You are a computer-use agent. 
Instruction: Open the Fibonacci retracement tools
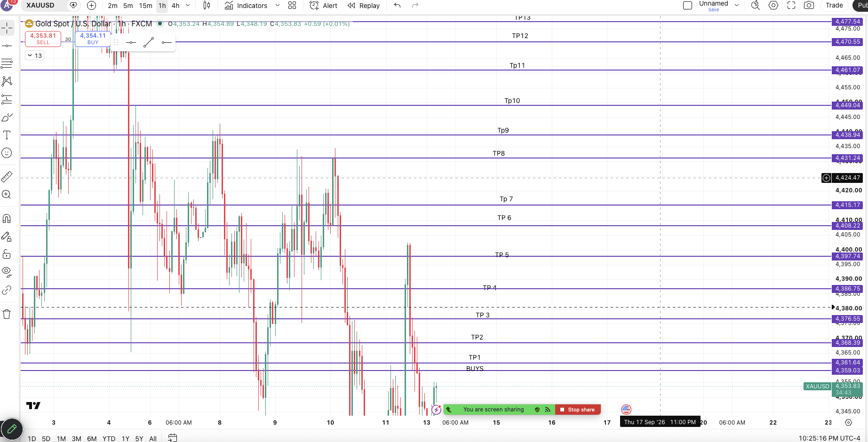(x=7, y=63)
